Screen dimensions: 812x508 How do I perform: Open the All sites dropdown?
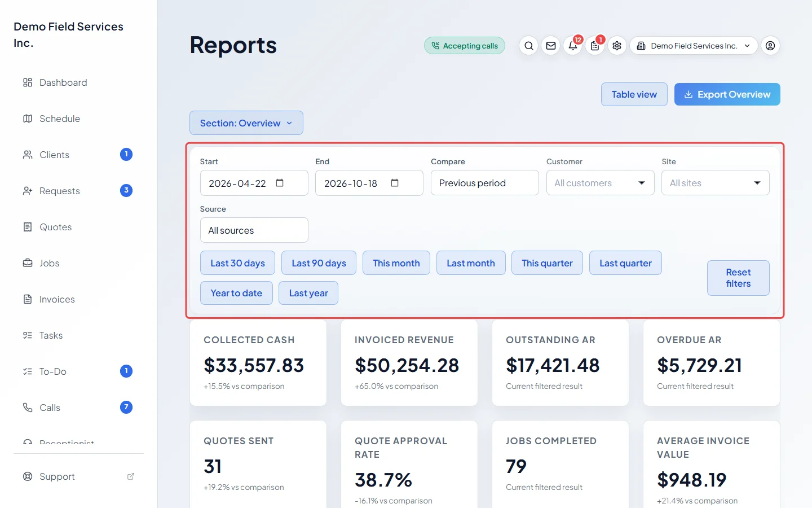[x=715, y=183]
